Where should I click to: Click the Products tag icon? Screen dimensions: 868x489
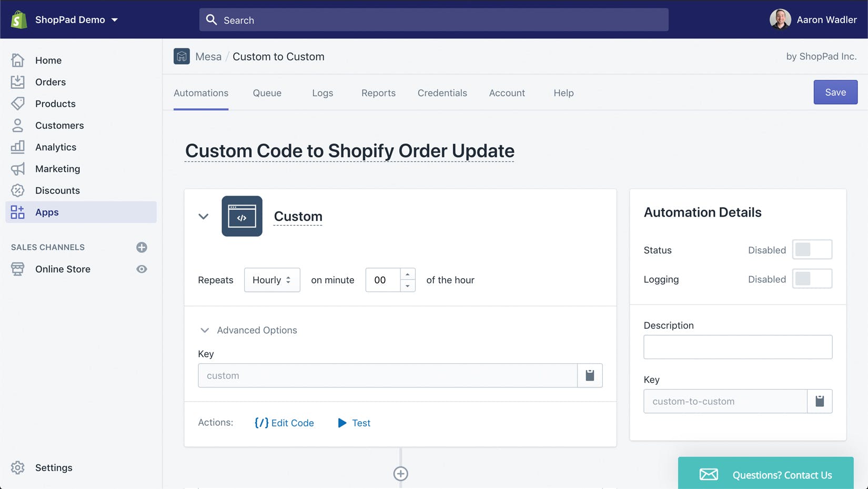click(x=17, y=103)
